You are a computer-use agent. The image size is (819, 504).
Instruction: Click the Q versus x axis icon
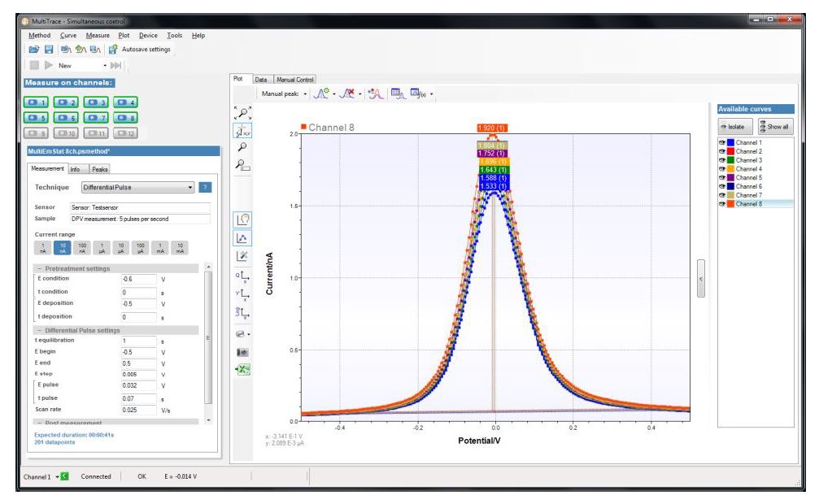point(242,276)
